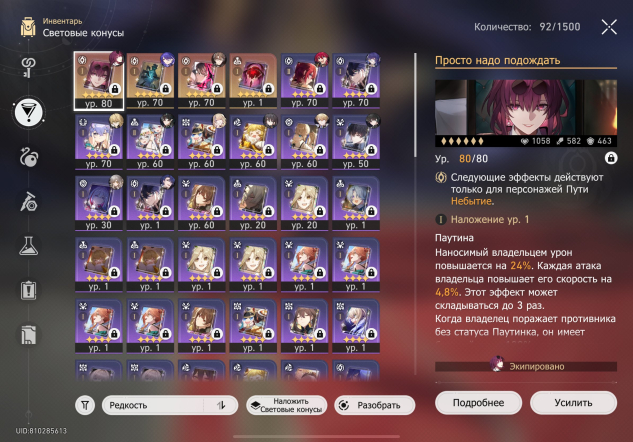Open the documents sidebar tab at bottom
This screenshot has height=442, width=633.
click(29, 335)
